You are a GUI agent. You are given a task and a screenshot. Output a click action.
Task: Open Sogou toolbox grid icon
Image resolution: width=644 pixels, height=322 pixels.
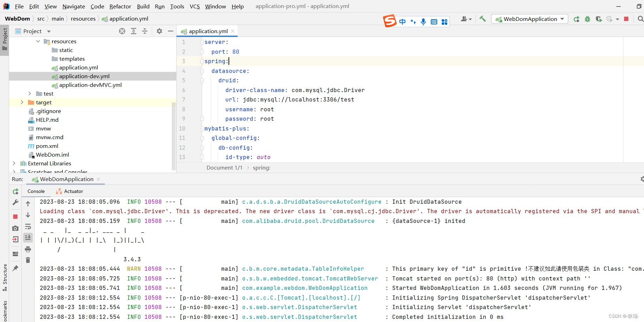click(x=444, y=22)
